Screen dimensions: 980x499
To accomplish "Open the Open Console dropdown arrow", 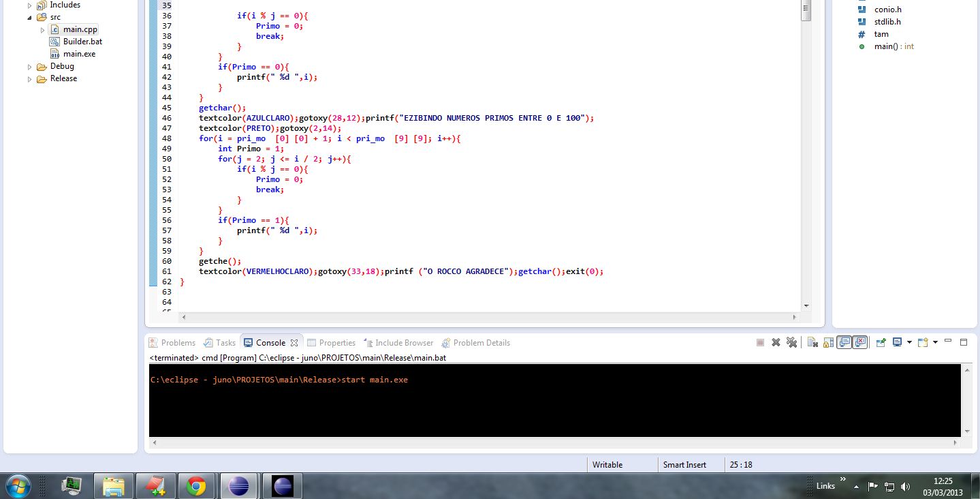I will [935, 342].
